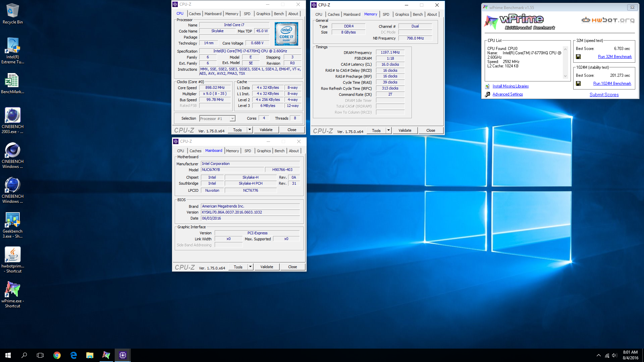Click the NB Frequency value 798.0 MHz

click(415, 38)
